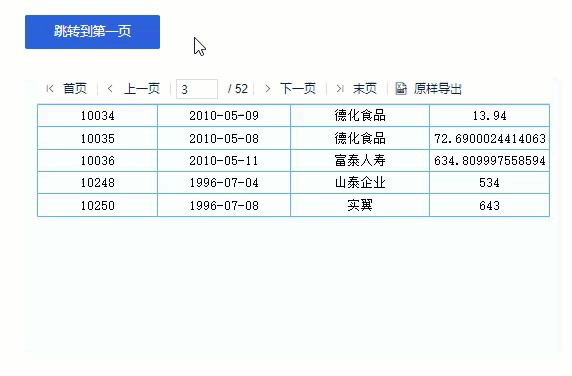Click the export document icon
The height and width of the screenshot is (376, 572).
(x=401, y=89)
